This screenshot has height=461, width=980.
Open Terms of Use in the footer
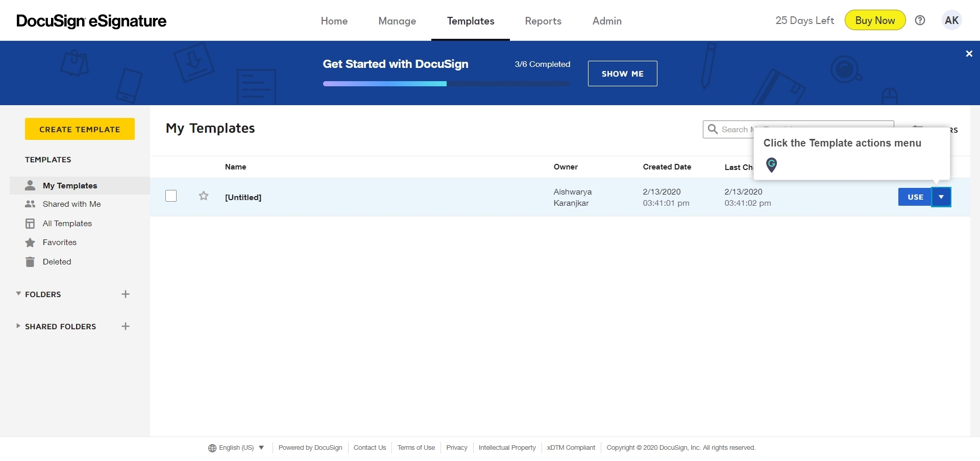pos(416,448)
